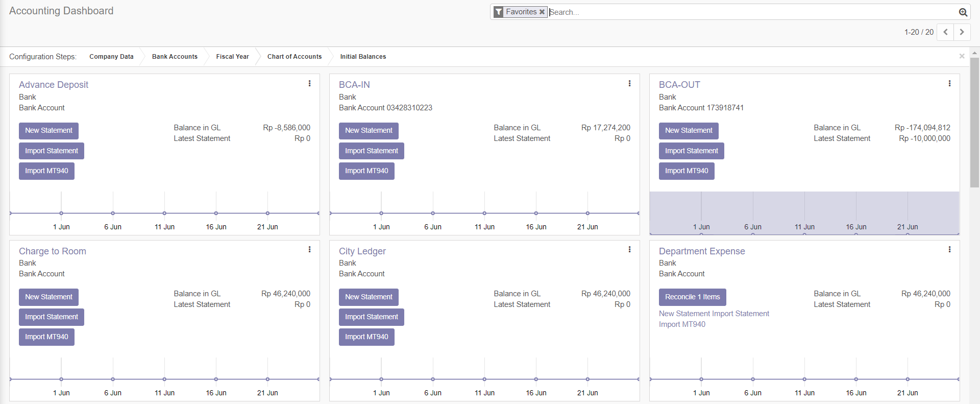Click BCA-IN balance Rp 17,274,200

[606, 128]
